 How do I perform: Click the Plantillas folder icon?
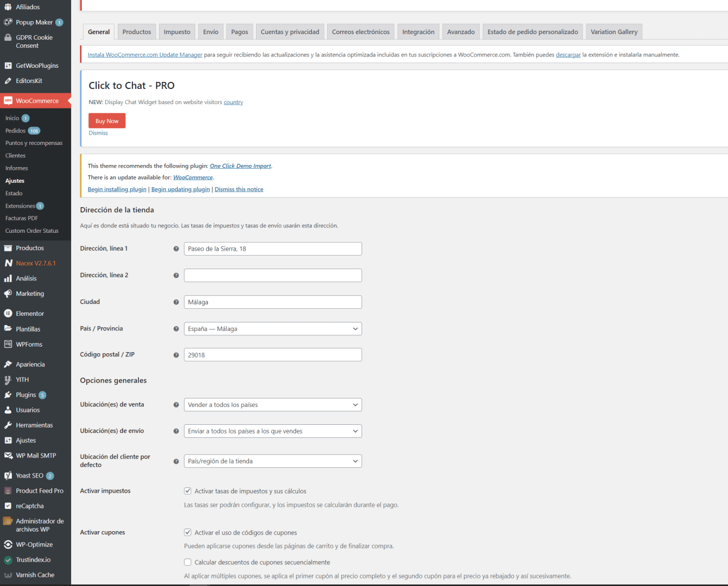point(8,329)
